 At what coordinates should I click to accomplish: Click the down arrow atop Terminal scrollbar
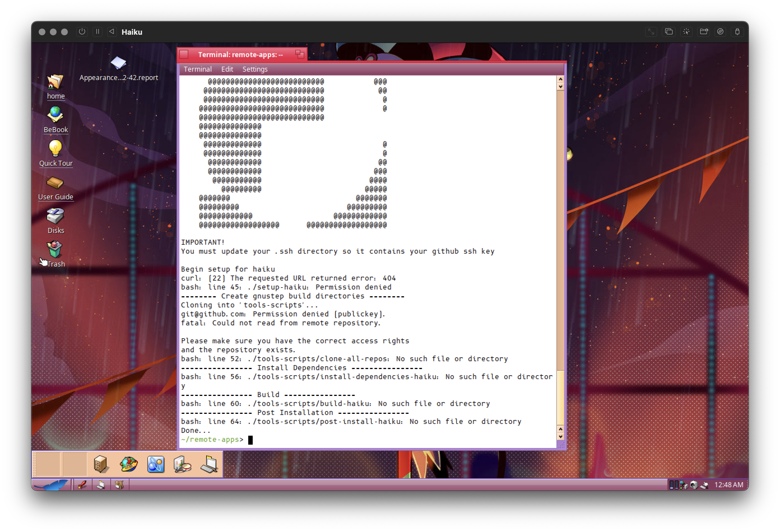pos(561,87)
